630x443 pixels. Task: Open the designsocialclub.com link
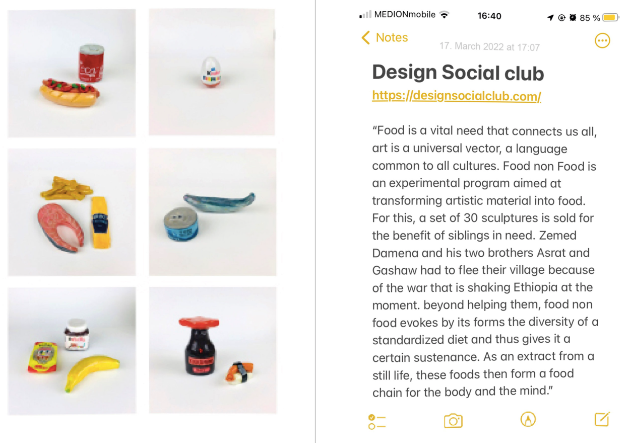pos(456,96)
